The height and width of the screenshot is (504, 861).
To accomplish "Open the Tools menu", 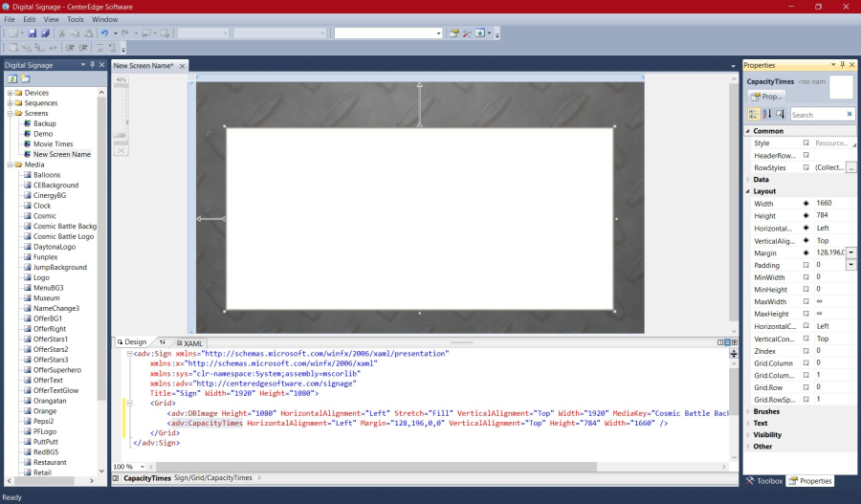I will tap(75, 19).
